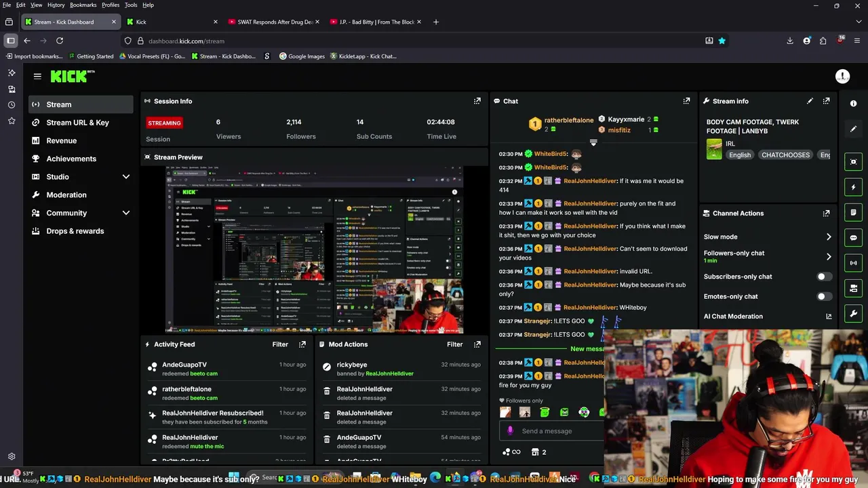
Task: Click the pencil edit icon in right sidebar
Action: pyautogui.click(x=853, y=129)
